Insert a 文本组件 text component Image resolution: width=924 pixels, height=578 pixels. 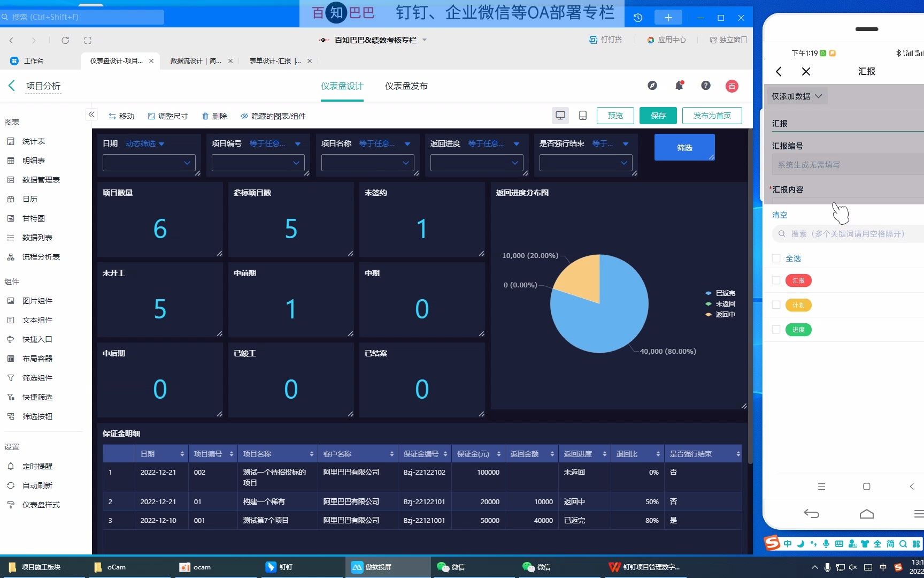pos(37,320)
